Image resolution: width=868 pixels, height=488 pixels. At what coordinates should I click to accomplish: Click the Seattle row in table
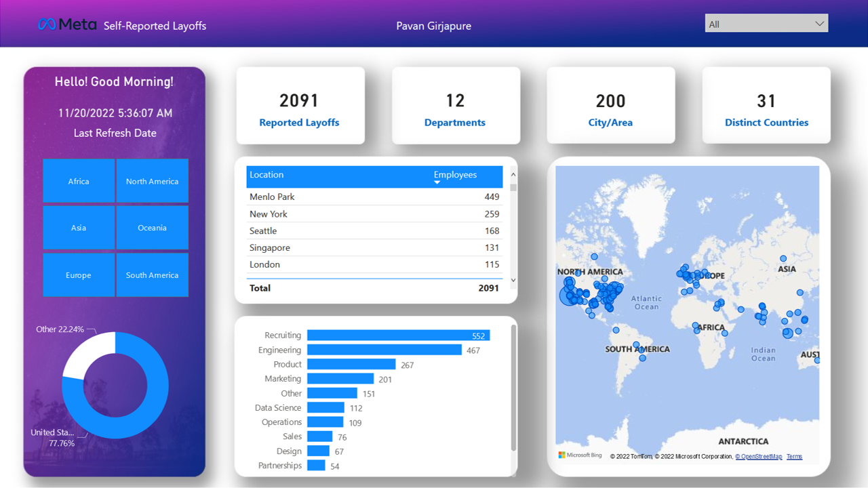point(374,230)
